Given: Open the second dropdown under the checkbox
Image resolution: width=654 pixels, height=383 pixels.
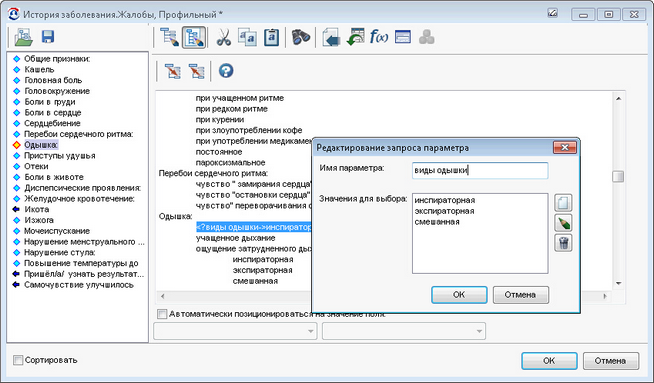Looking at the screenshot, I should [x=404, y=331].
